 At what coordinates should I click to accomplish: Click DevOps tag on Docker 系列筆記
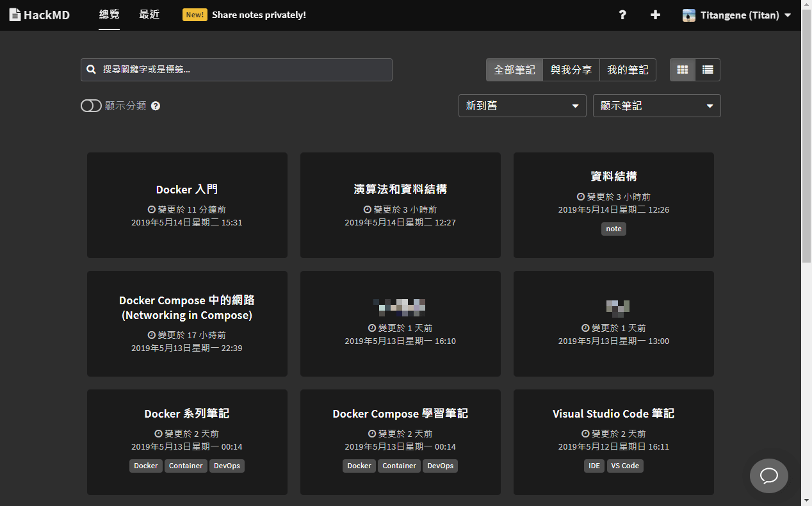click(227, 466)
